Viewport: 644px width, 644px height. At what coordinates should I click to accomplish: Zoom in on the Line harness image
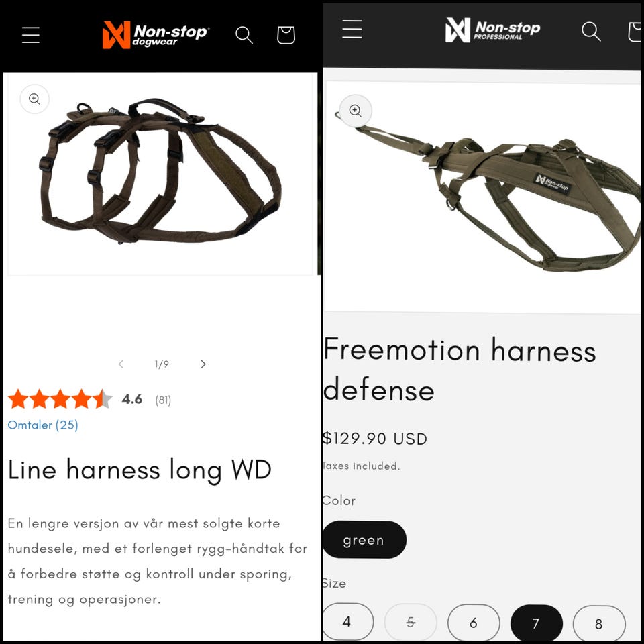pos(34,99)
